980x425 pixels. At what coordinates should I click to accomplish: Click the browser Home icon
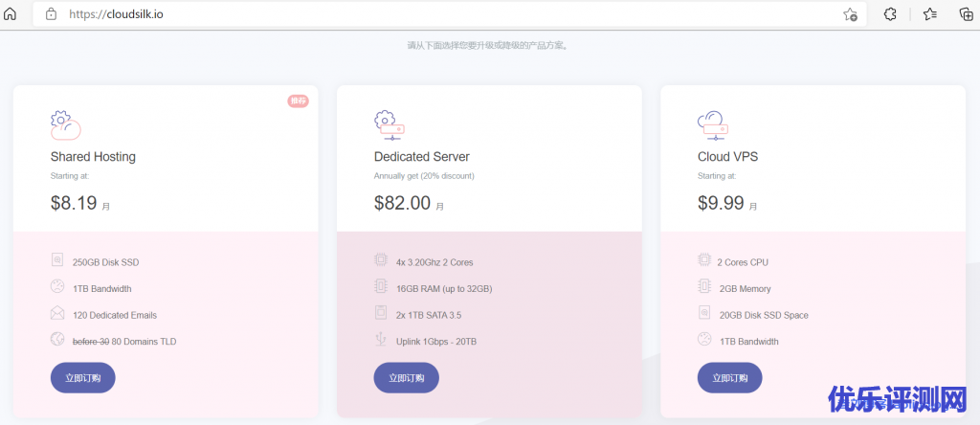[x=11, y=14]
